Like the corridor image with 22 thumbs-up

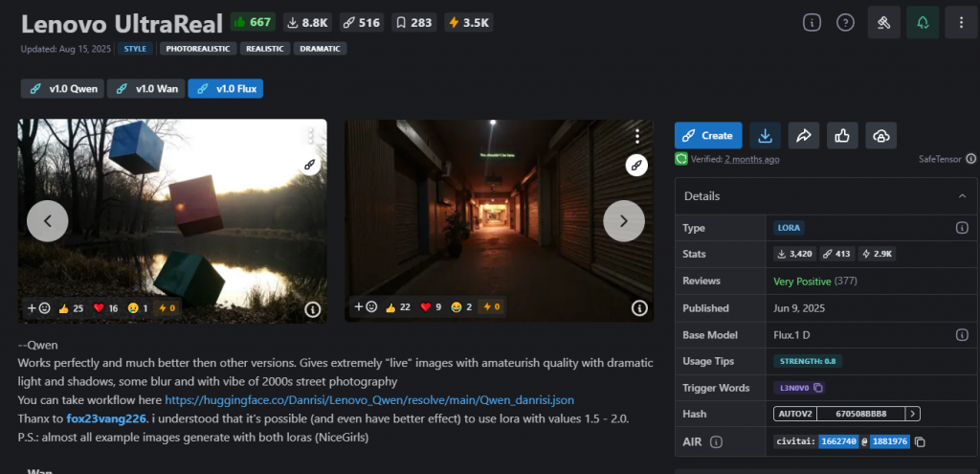397,307
